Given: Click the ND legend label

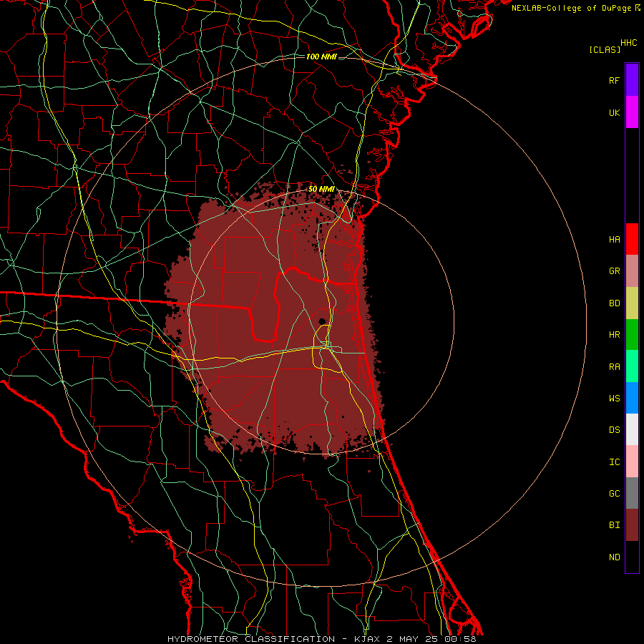Looking at the screenshot, I should pos(614,557).
